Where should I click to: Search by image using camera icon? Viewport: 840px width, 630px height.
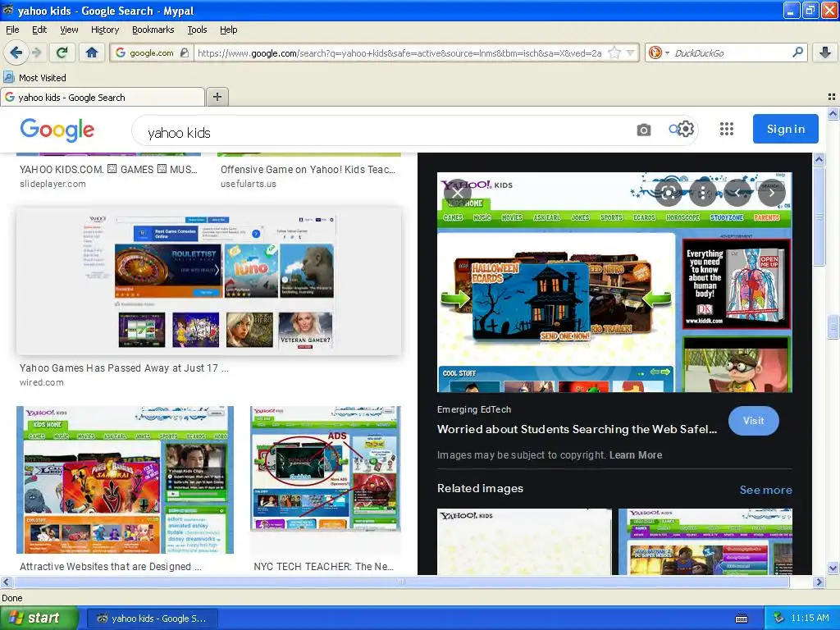click(x=643, y=130)
